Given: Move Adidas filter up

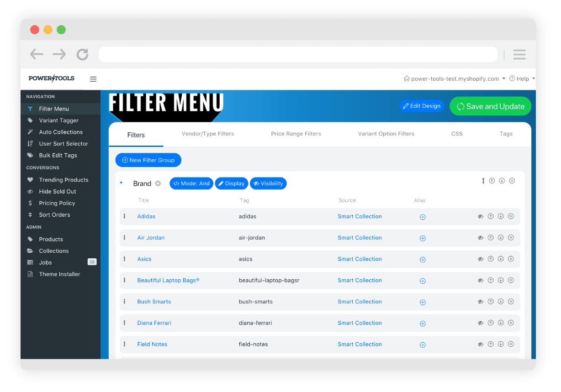Looking at the screenshot, I should (491, 216).
